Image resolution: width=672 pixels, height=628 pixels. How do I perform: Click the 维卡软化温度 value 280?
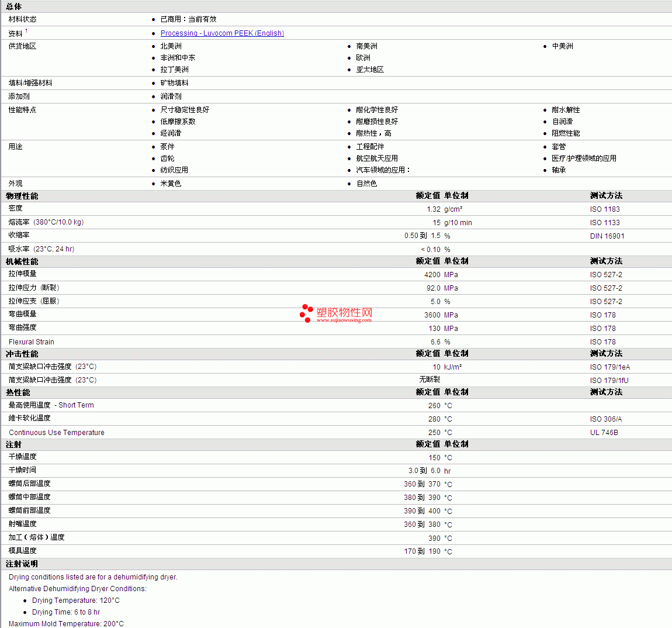click(434, 419)
